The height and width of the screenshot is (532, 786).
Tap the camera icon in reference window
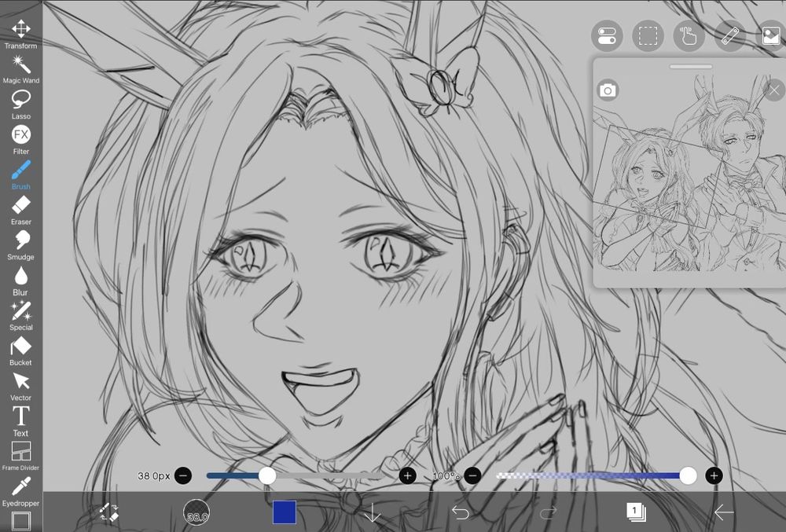point(608,90)
